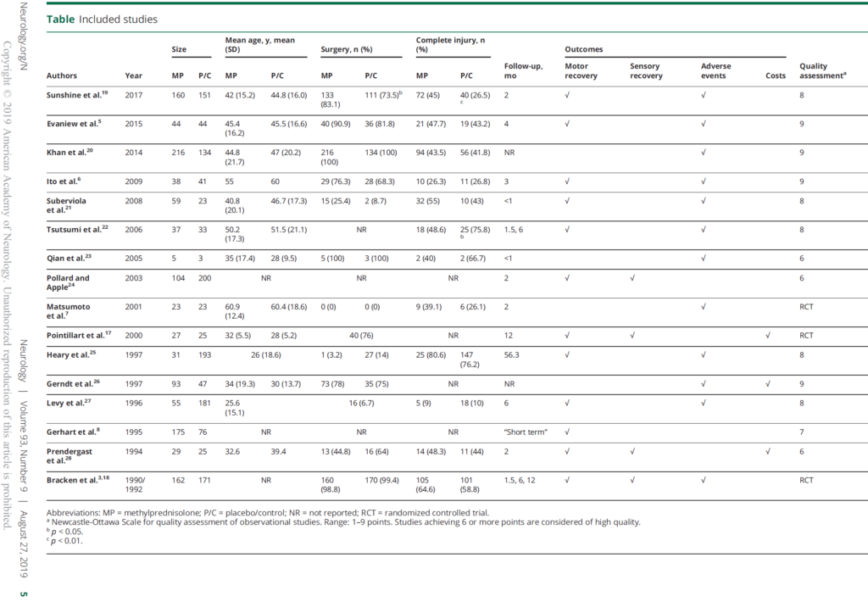
Task: Select year 1990/1992 in Bracken row
Action: tap(135, 485)
